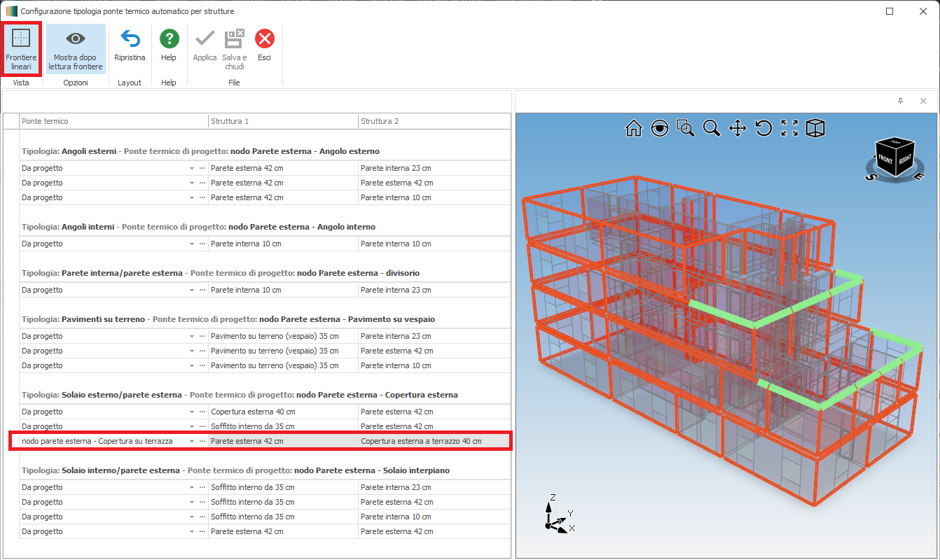Select the zoom window tool in 3D viewer

point(685,128)
